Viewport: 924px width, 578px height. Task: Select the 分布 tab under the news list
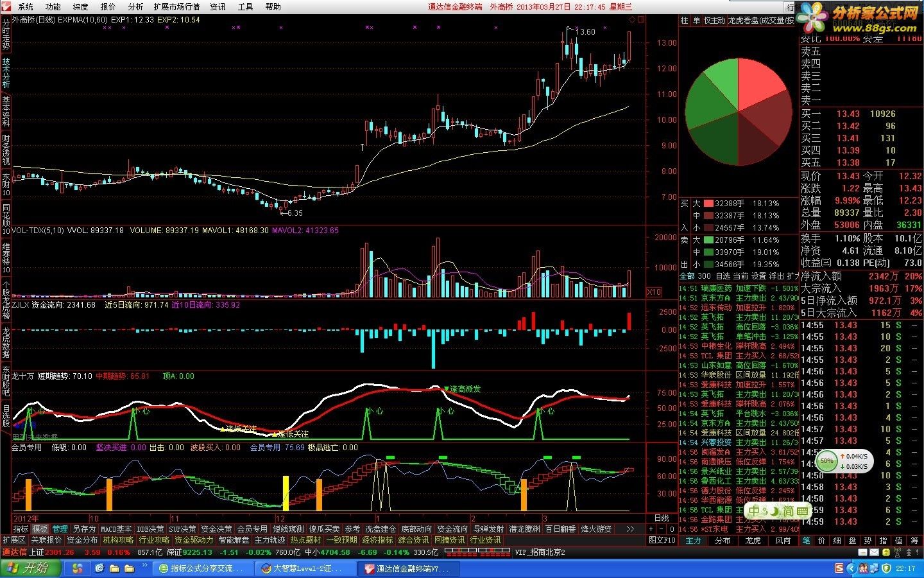723,541
